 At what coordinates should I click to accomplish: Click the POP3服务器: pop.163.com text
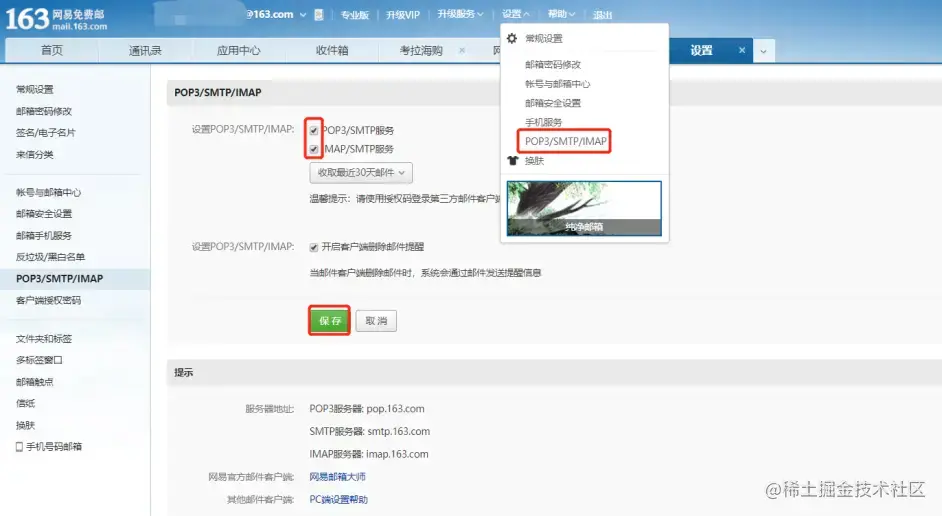367,408
